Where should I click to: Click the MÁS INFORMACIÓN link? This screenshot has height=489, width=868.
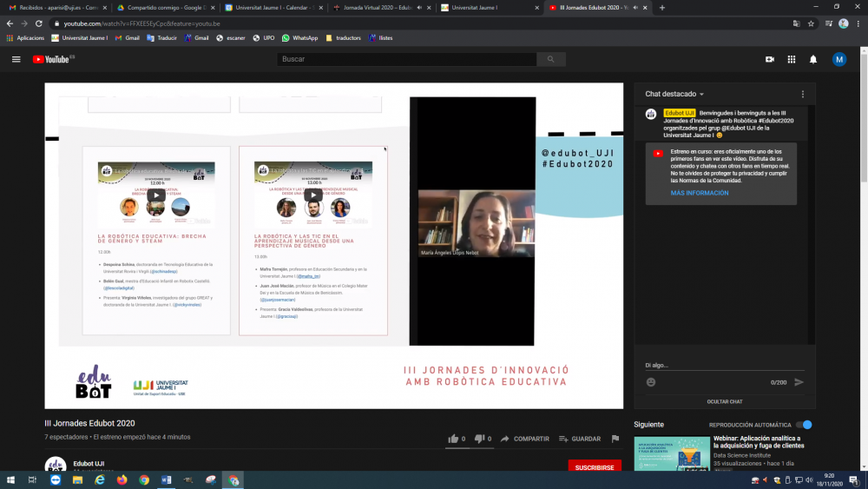700,193
